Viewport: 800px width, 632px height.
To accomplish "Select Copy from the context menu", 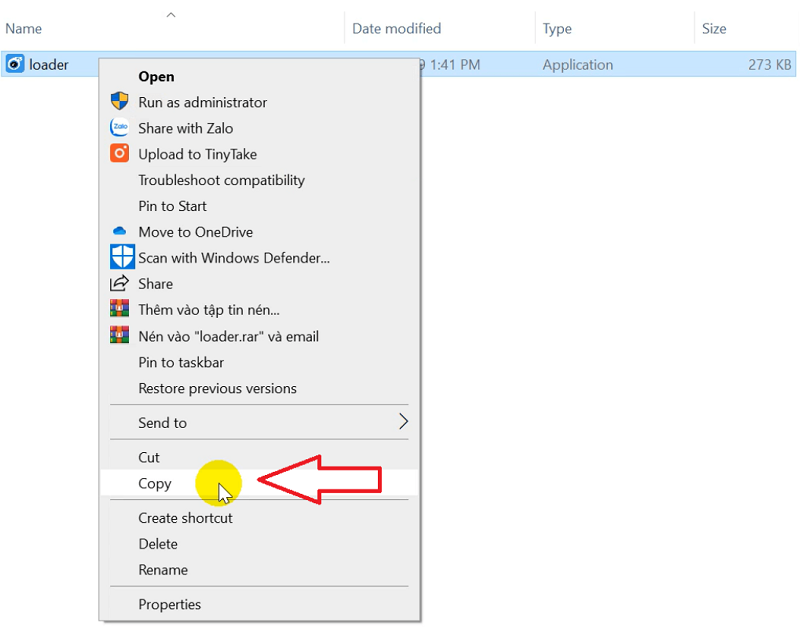I will tap(155, 483).
